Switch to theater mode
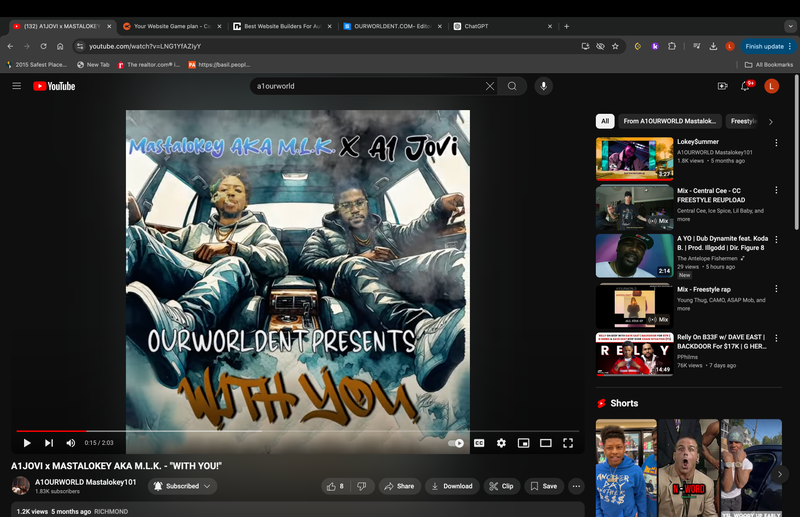This screenshot has width=800, height=517. tap(546, 443)
